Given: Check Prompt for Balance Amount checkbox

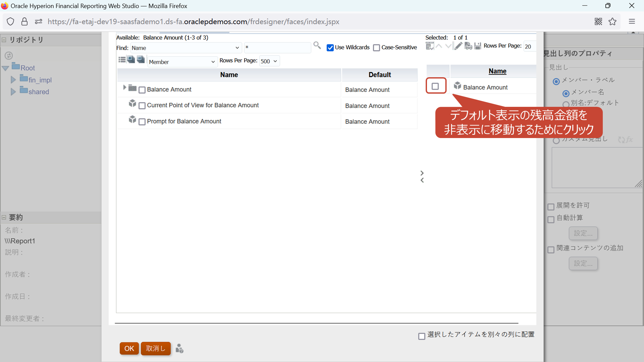Looking at the screenshot, I should pyautogui.click(x=142, y=122).
